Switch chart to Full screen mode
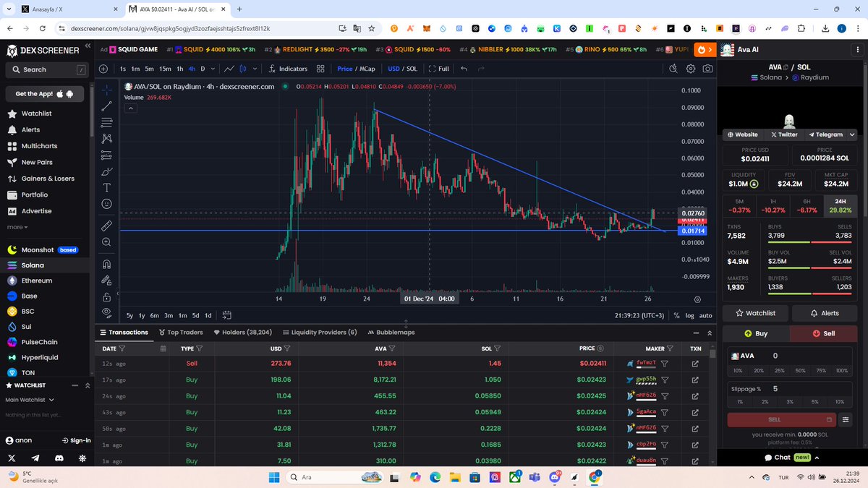The image size is (868, 488). coord(438,69)
